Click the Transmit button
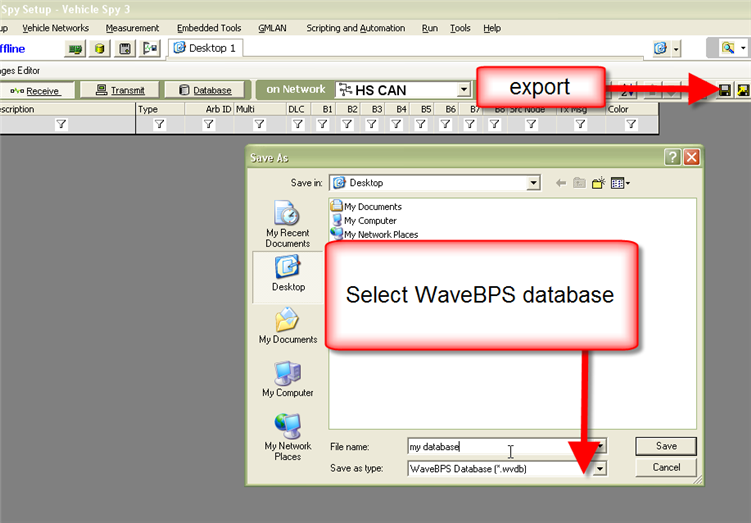The image size is (751, 523). tap(120, 90)
